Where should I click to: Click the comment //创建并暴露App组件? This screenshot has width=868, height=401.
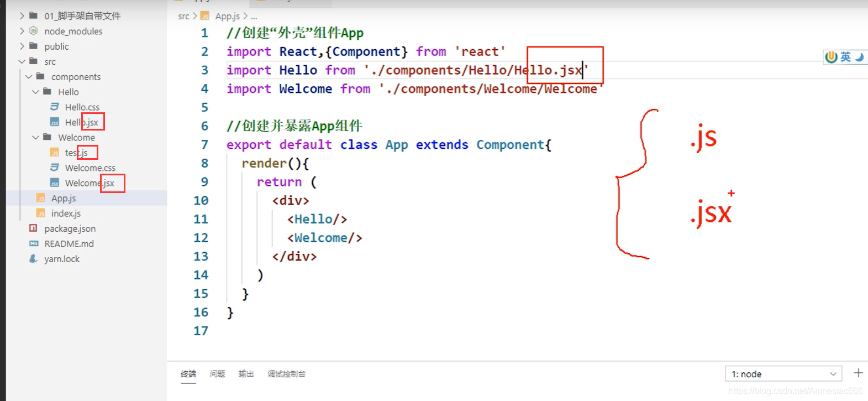tap(294, 126)
